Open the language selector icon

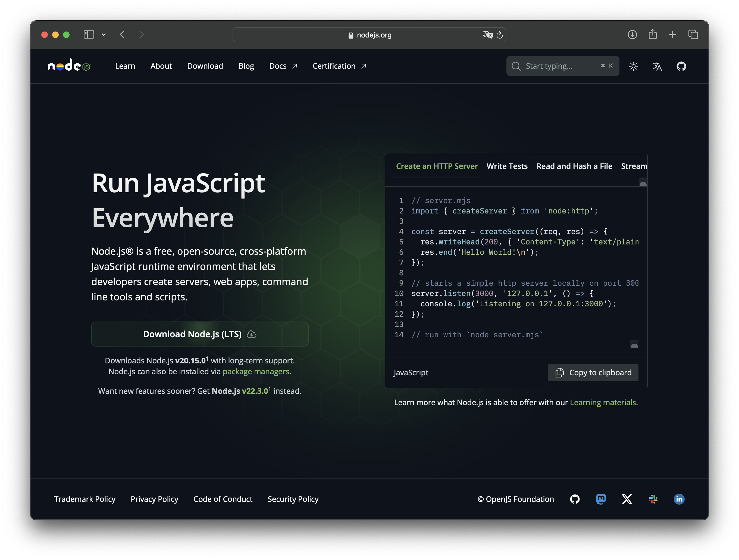click(657, 66)
